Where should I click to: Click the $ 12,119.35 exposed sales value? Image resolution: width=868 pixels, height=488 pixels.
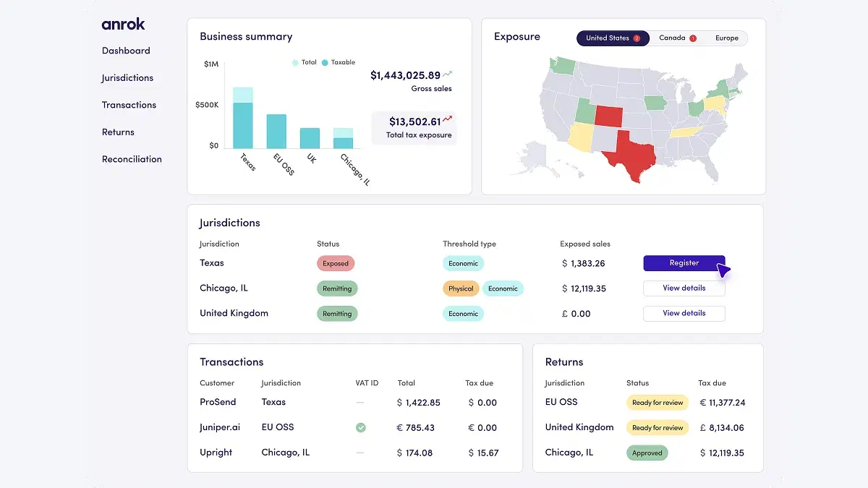(584, 288)
